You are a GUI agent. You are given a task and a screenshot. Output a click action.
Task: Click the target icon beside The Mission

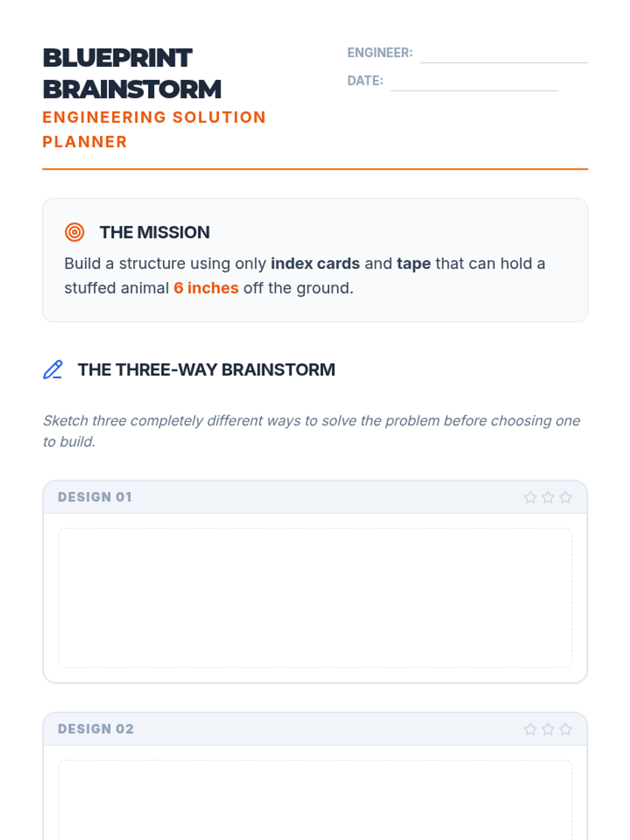point(75,232)
